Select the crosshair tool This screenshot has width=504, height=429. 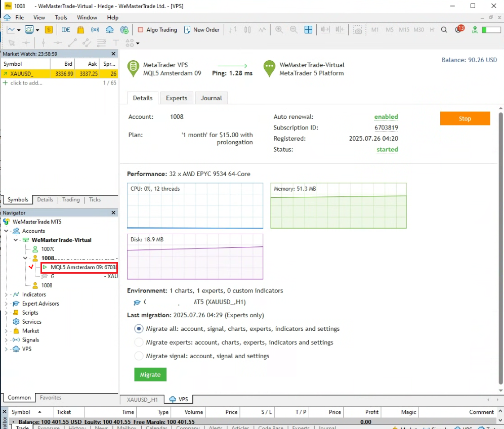[x=26, y=42]
